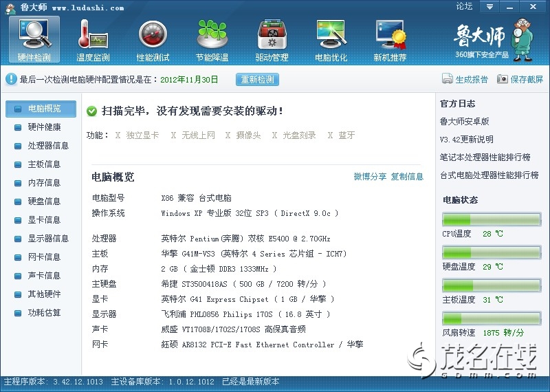Open the 电脑优化 optimization icon
Image resolution: width=550 pixels, height=392 pixels.
pyautogui.click(x=331, y=39)
